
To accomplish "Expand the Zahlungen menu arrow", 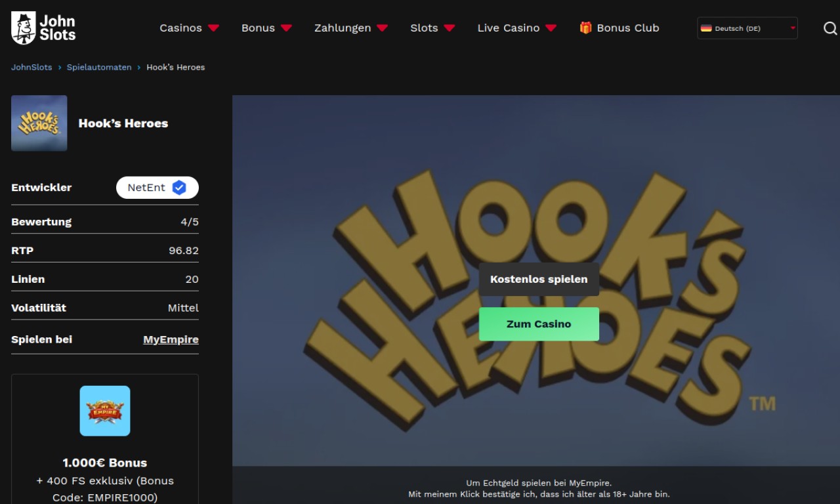I will point(382,28).
